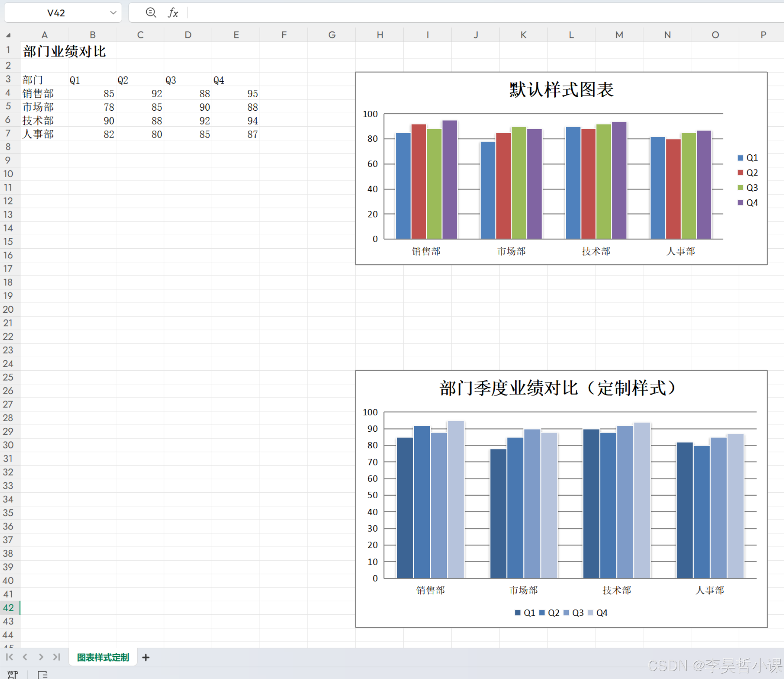Go to the first sheet
This screenshot has height=679, width=784.
coord(9,656)
